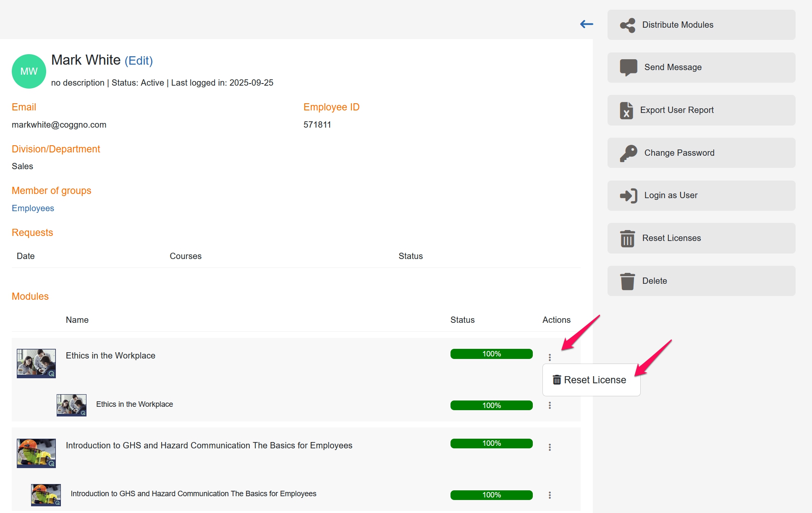Open actions menu for nested Ethics in the Workplace
Viewport: 812px width, 513px height.
click(550, 405)
